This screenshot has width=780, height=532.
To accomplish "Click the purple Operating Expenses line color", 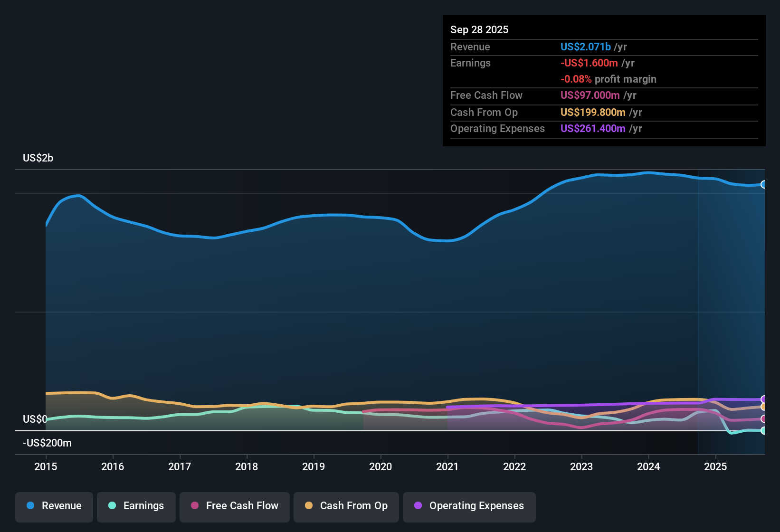I will click(x=618, y=402).
